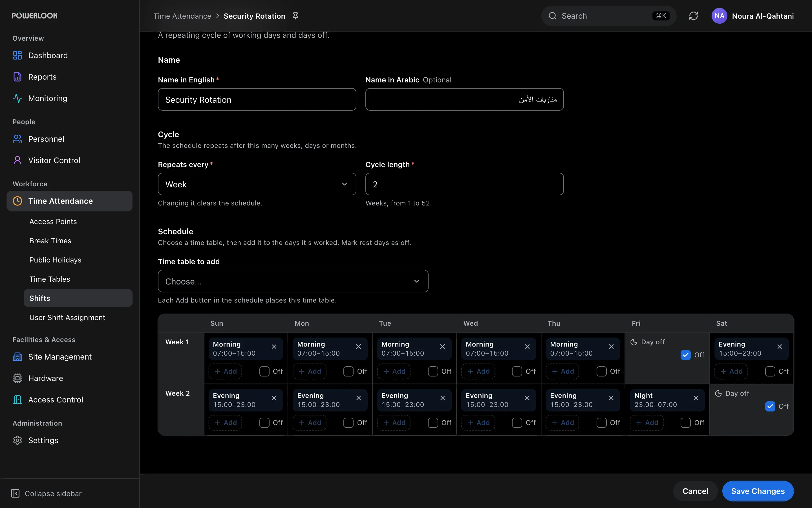
Task: Click the Monitoring pulse icon
Action: [x=17, y=98]
